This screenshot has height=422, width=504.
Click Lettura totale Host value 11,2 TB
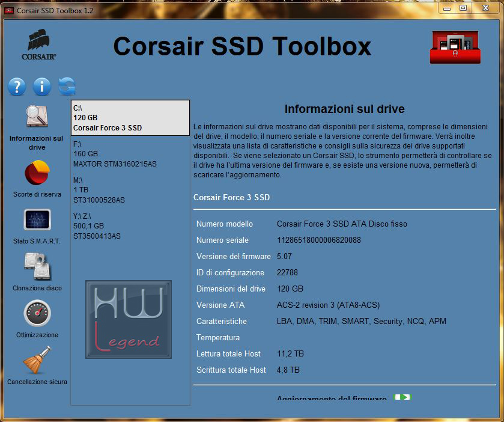point(290,353)
